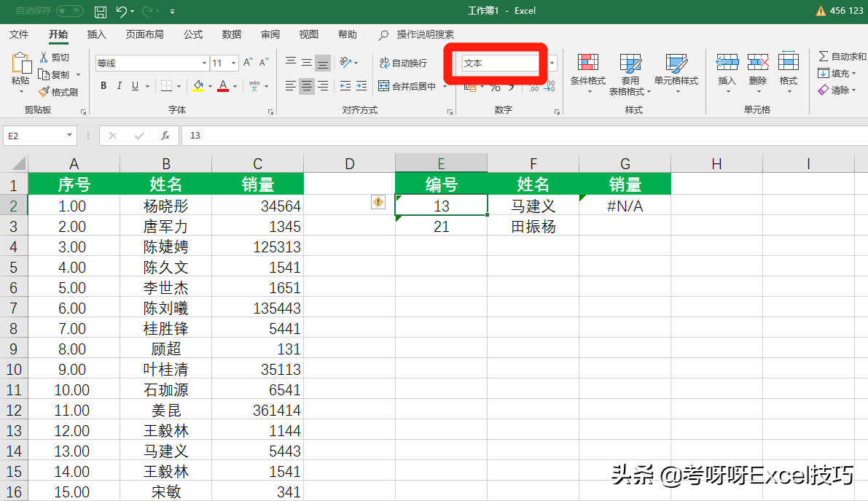Switch to the Insert tab (插入)
This screenshot has width=868, height=501.
click(x=97, y=34)
